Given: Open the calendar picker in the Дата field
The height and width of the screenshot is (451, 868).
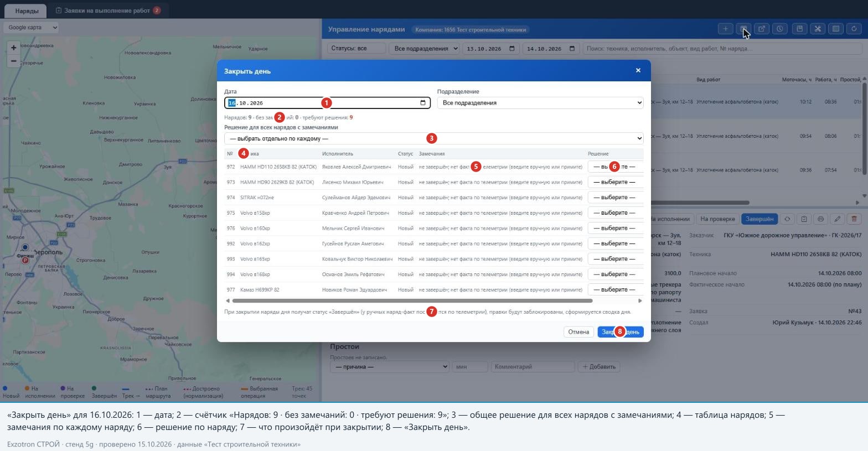Looking at the screenshot, I should point(423,103).
